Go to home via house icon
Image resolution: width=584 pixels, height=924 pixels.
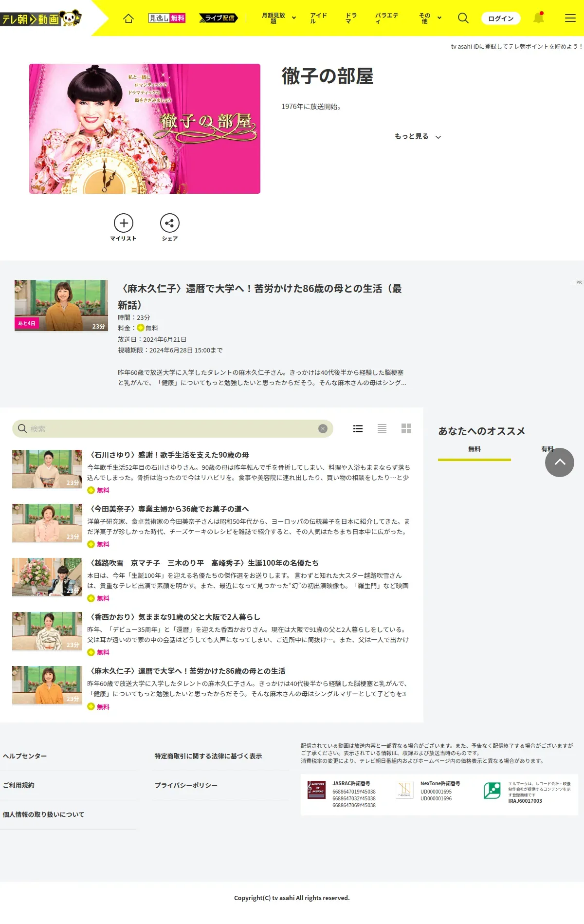[128, 18]
